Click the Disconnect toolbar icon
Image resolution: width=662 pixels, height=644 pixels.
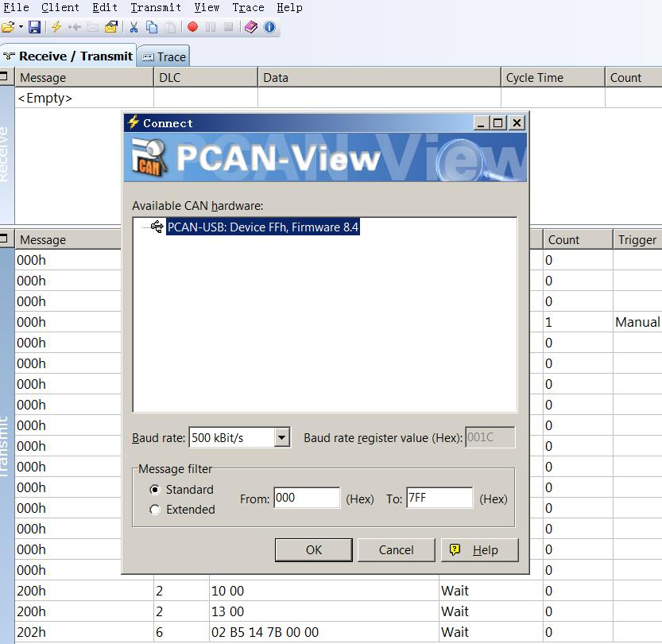[75, 28]
